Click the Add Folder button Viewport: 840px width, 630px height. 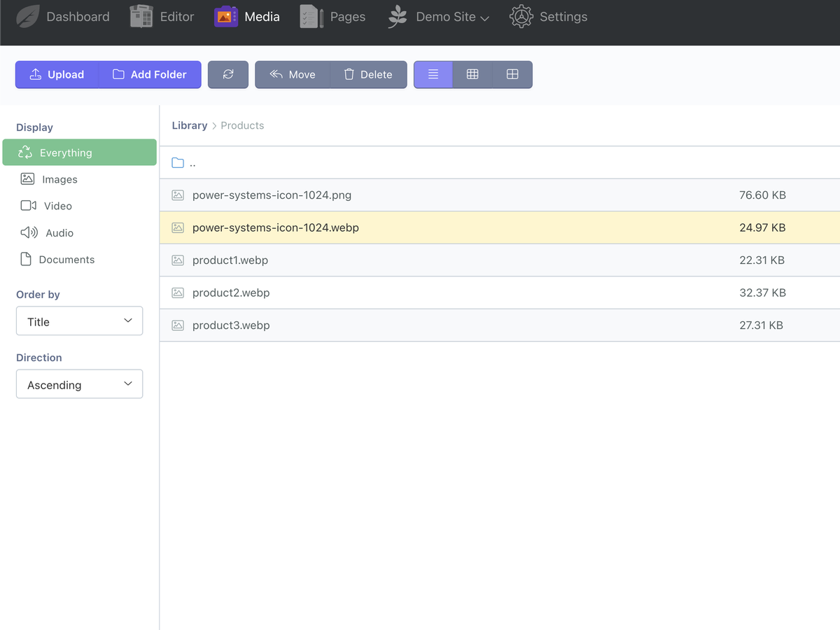coord(150,75)
